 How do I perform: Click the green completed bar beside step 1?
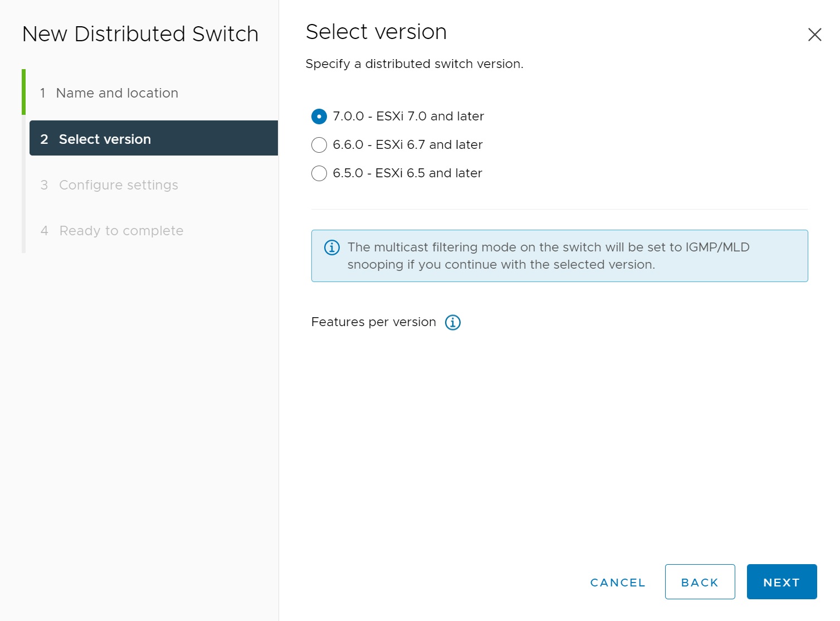pyautogui.click(x=23, y=92)
